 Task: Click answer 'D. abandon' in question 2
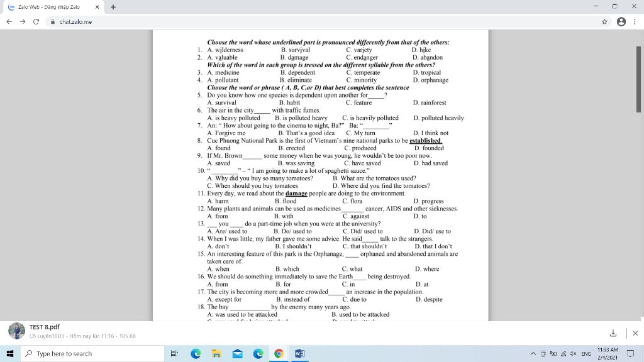click(x=428, y=57)
